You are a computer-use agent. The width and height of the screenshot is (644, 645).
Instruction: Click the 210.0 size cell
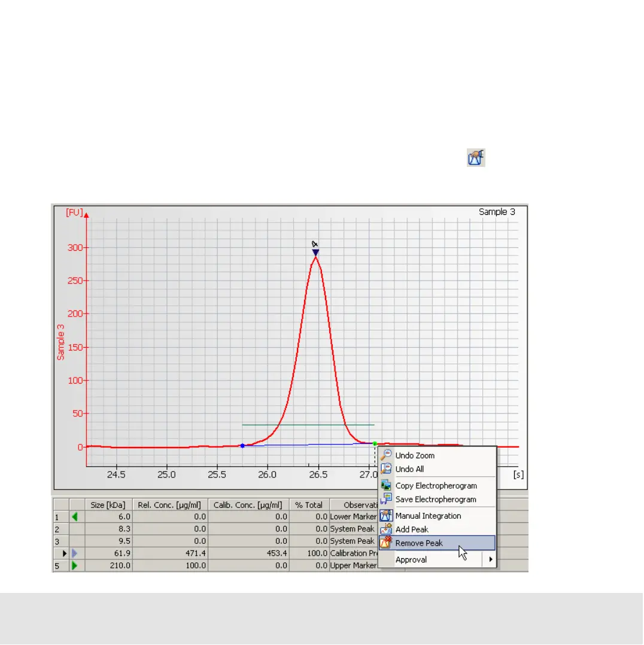[108, 565]
